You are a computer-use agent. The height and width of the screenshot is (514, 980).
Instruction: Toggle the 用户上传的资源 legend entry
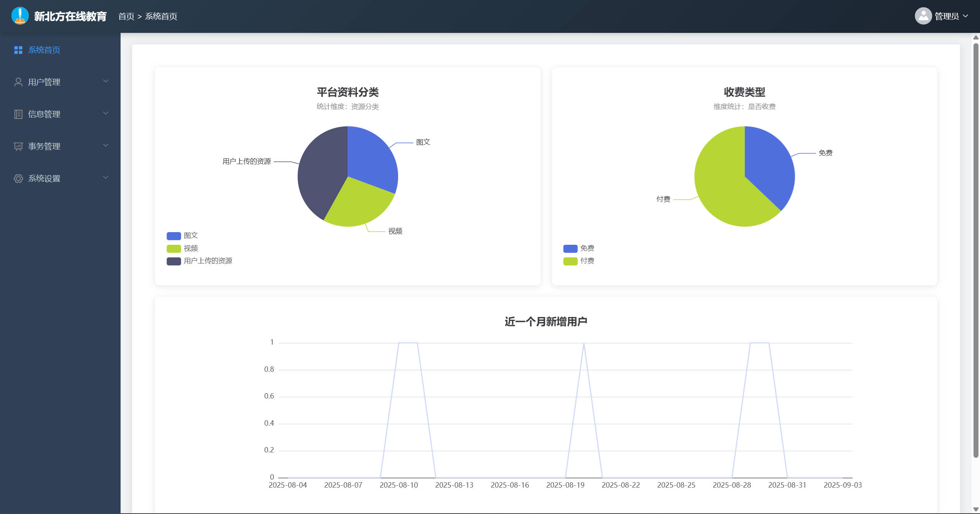point(199,261)
